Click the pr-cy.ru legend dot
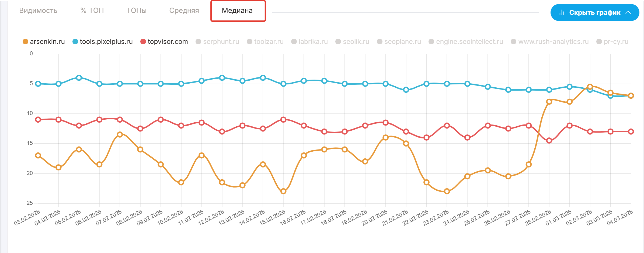 (599, 42)
